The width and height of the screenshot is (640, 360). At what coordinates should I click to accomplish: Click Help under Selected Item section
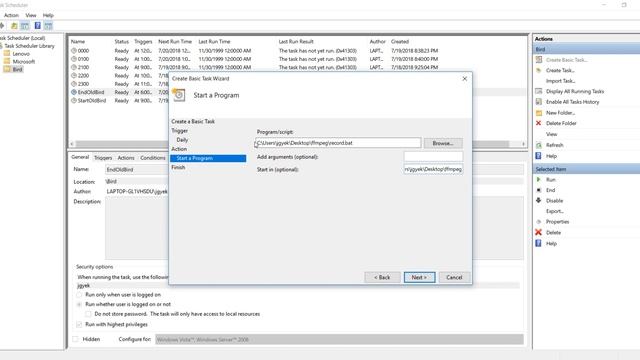[551, 243]
